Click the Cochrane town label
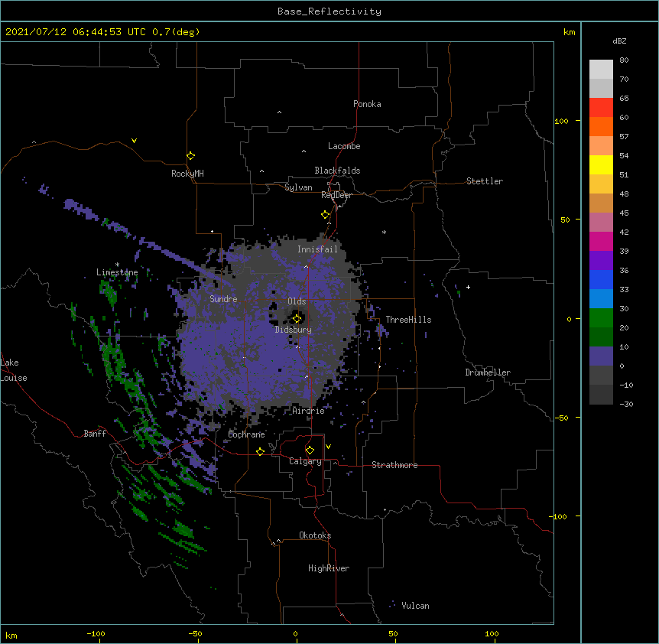The image size is (659, 644). click(246, 434)
